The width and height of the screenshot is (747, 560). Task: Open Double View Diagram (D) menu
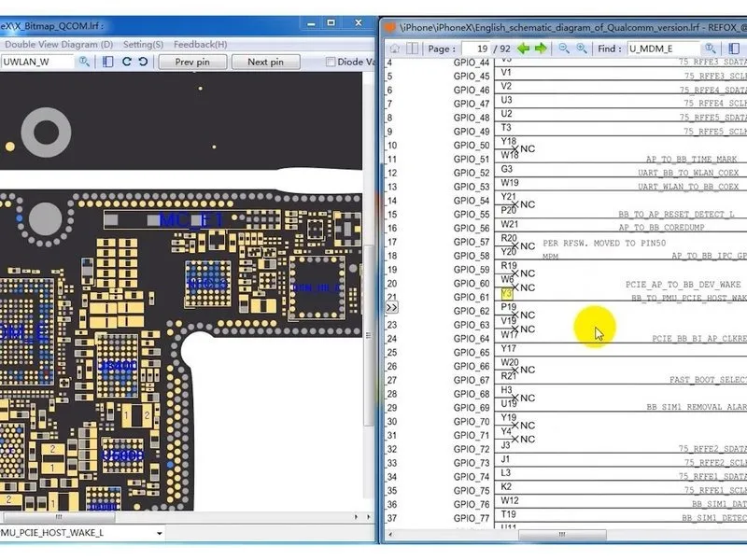[x=59, y=44]
